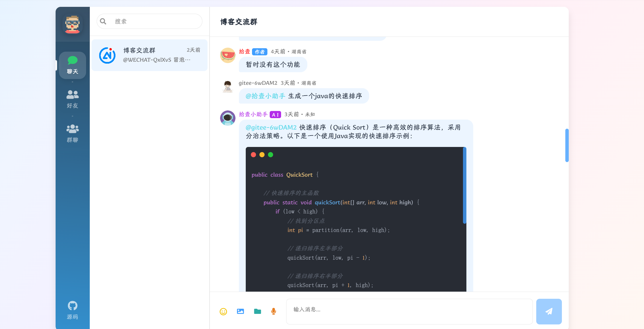Image resolution: width=644 pixels, height=329 pixels.
Task: Click the pixel-art user avatar
Action: 72,24
